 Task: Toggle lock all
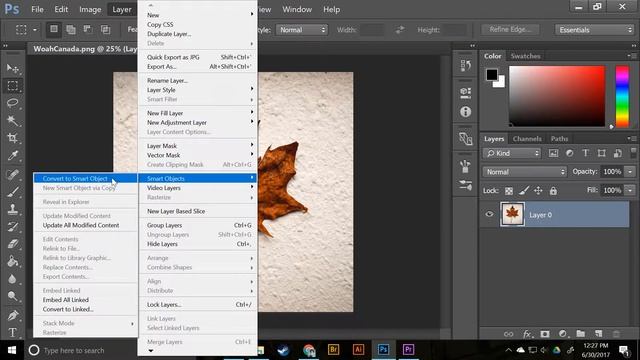click(553, 191)
